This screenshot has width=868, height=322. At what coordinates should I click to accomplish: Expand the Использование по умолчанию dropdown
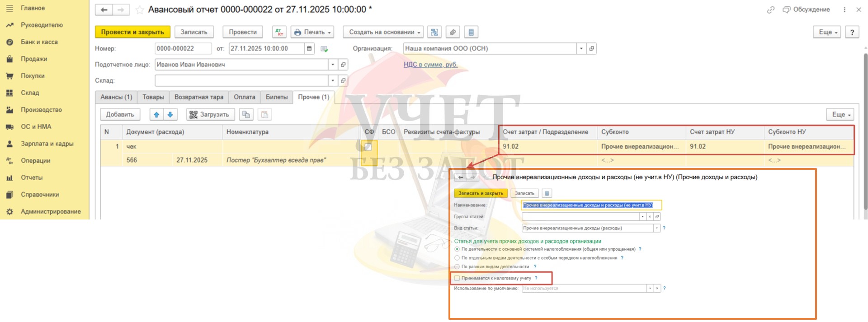point(650,288)
